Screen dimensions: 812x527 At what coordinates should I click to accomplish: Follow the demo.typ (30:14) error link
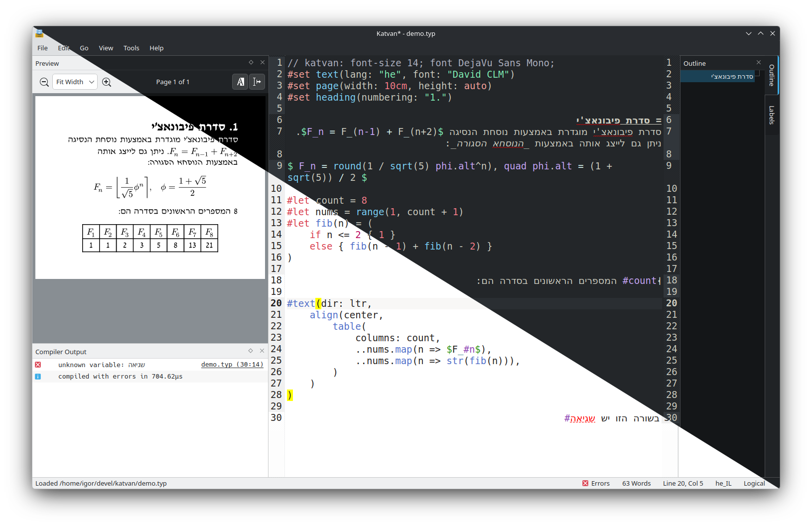232,365
